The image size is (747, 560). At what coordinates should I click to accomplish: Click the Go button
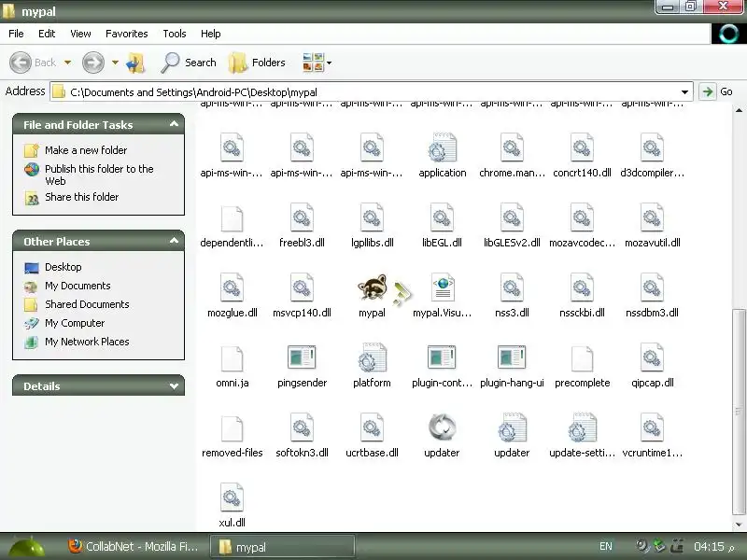pos(716,91)
